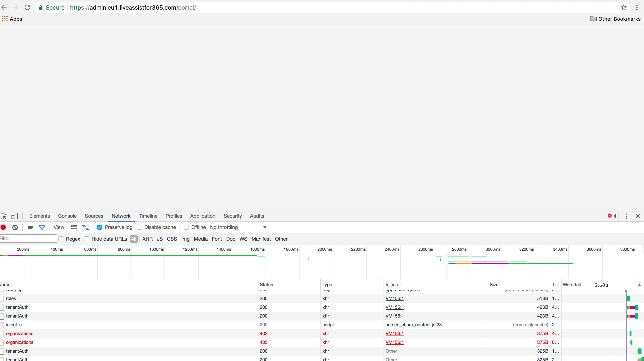This screenshot has width=644, height=361.
Task: Select the All filter type
Action: (134, 239)
